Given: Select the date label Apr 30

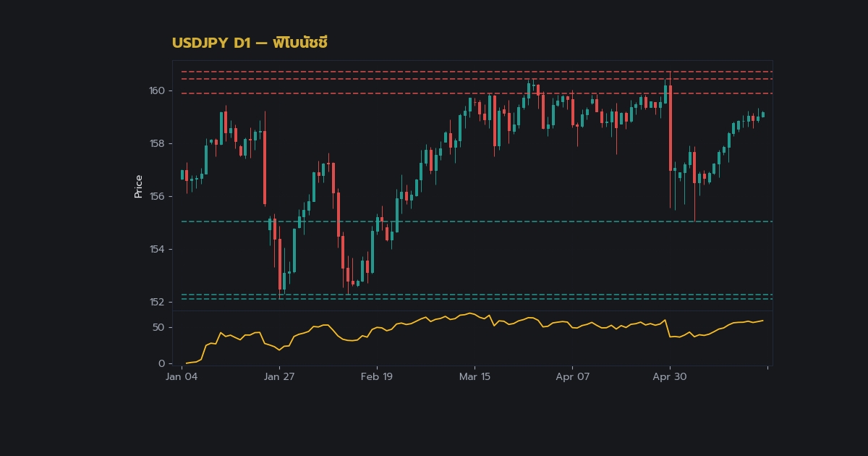Looking at the screenshot, I should coord(670,377).
